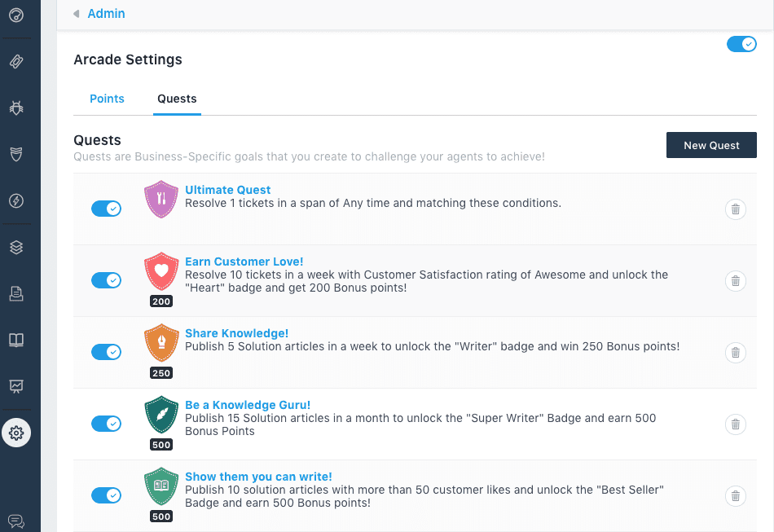
Task: Switch to the Points tab
Action: (x=107, y=98)
